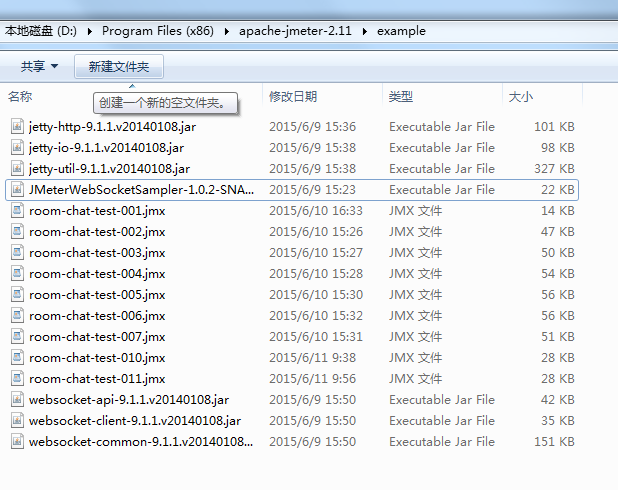Viewport: 618px width, 490px height.
Task: Click the jetty-http jar file icon
Action: (x=17, y=127)
